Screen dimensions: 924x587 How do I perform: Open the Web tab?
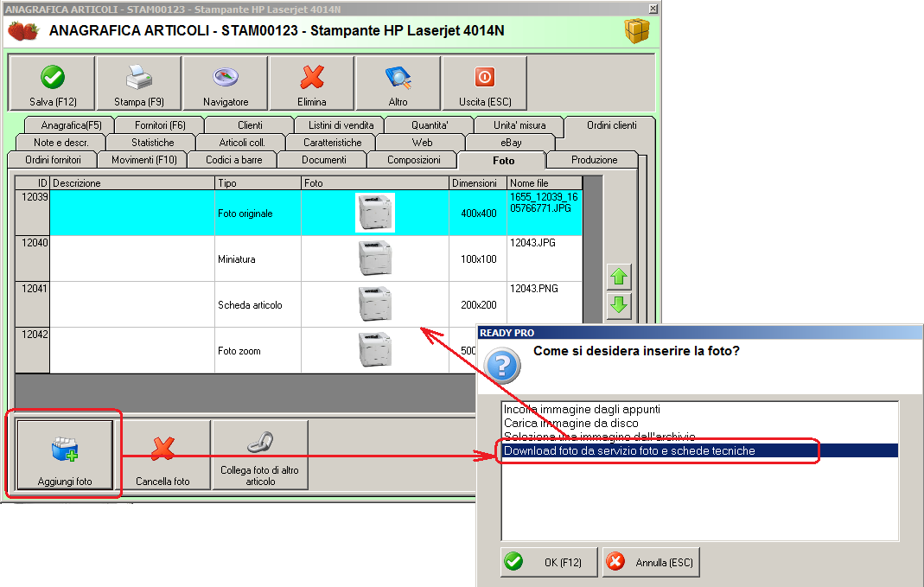coord(422,142)
